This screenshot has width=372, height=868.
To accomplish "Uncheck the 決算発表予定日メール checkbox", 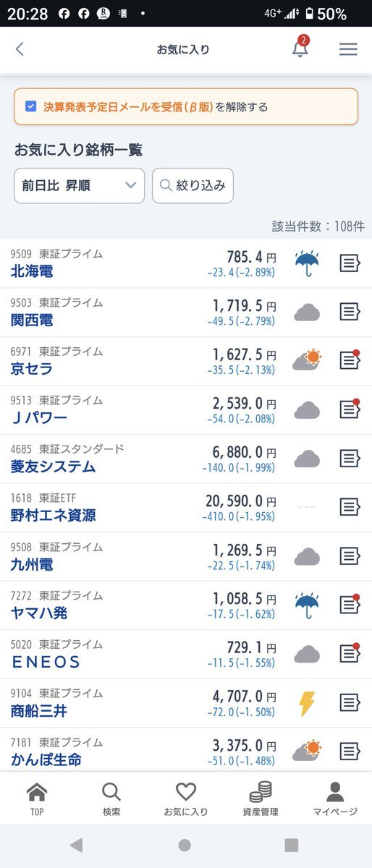I will [x=30, y=106].
